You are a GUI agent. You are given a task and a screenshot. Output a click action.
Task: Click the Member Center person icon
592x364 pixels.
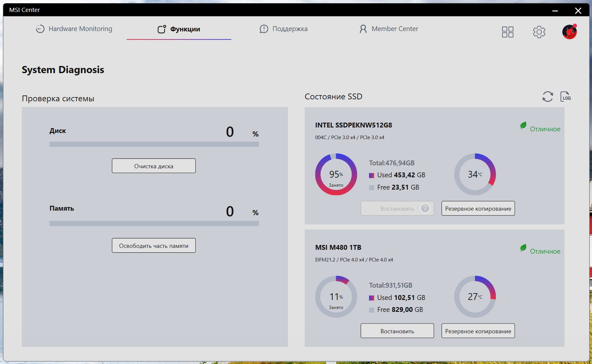tap(363, 29)
